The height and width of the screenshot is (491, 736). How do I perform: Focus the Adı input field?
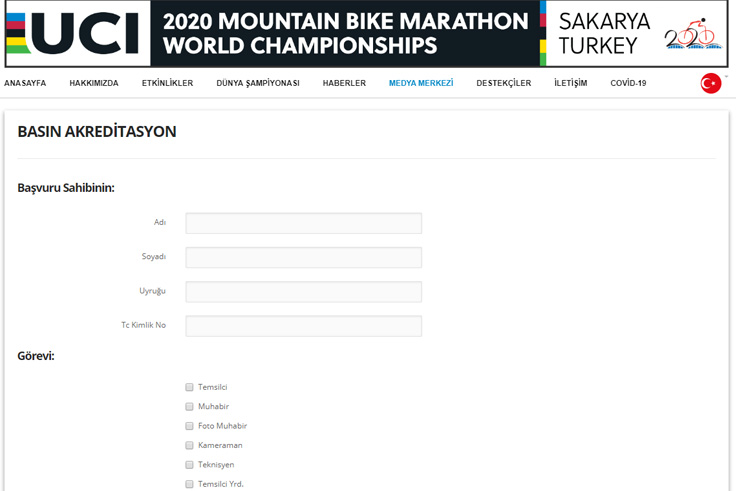pyautogui.click(x=304, y=223)
